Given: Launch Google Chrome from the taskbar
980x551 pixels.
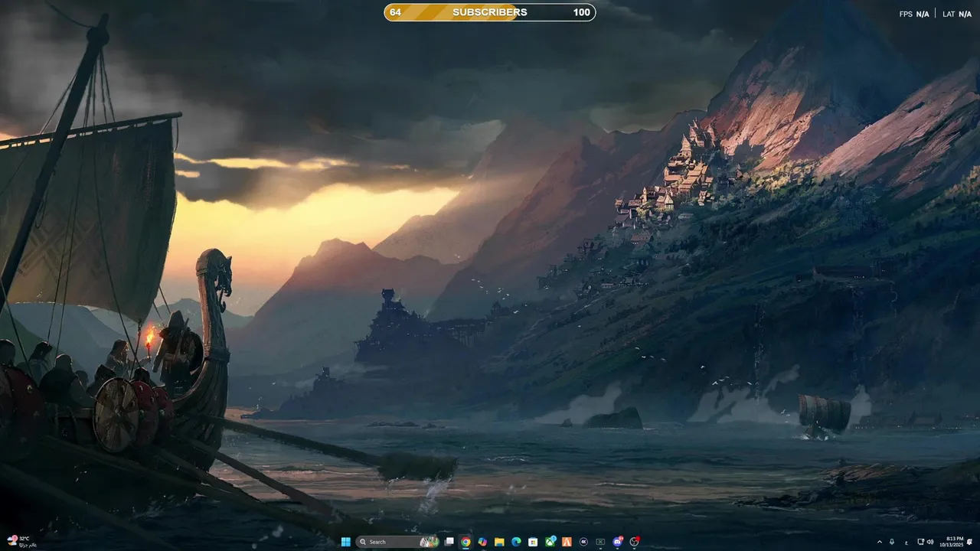Looking at the screenshot, I should 465,542.
